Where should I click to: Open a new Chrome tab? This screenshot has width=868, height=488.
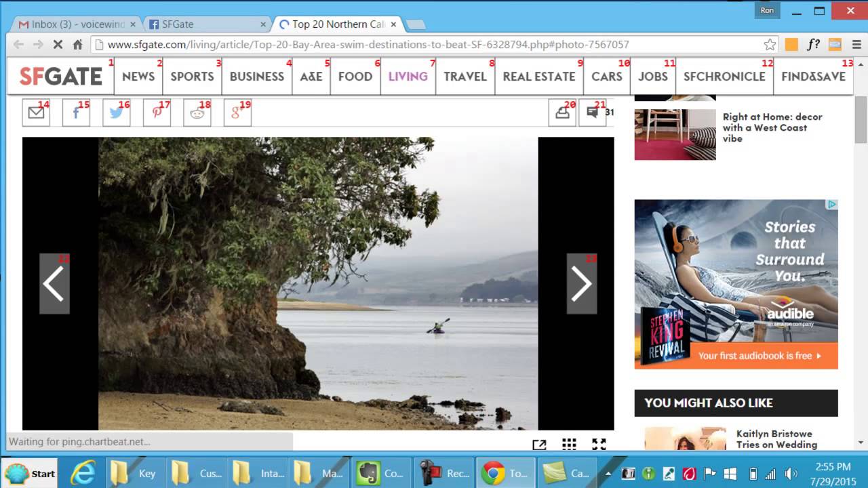[x=415, y=25]
